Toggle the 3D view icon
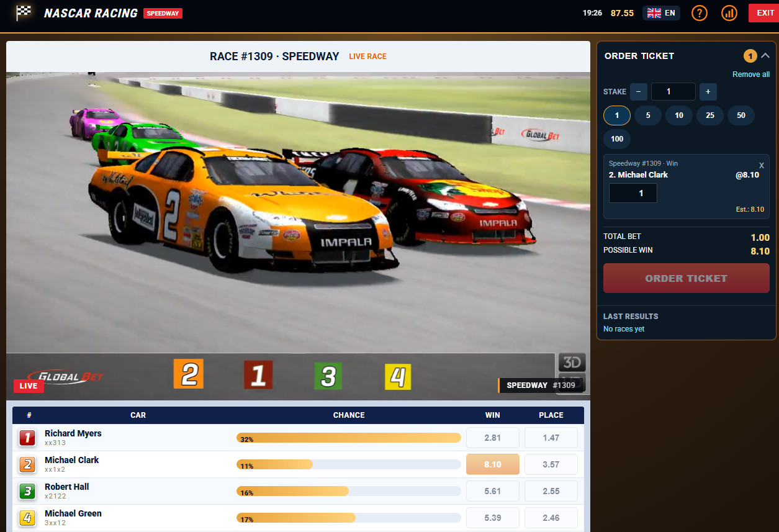 [572, 363]
